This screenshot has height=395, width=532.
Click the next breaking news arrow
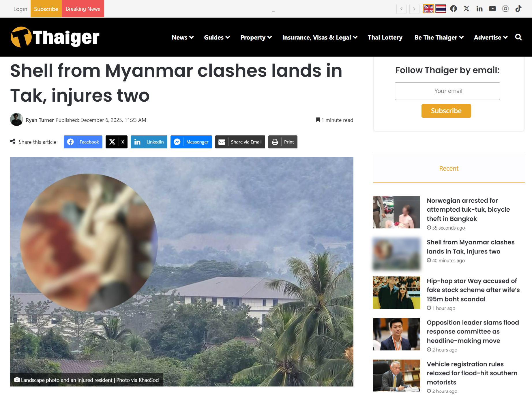(x=414, y=9)
